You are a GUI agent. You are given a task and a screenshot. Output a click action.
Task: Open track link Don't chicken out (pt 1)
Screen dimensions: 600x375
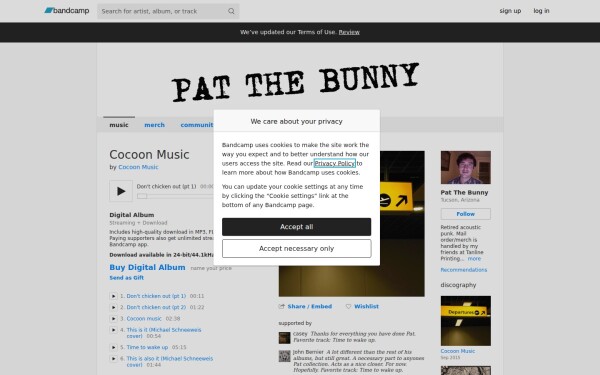click(x=156, y=296)
